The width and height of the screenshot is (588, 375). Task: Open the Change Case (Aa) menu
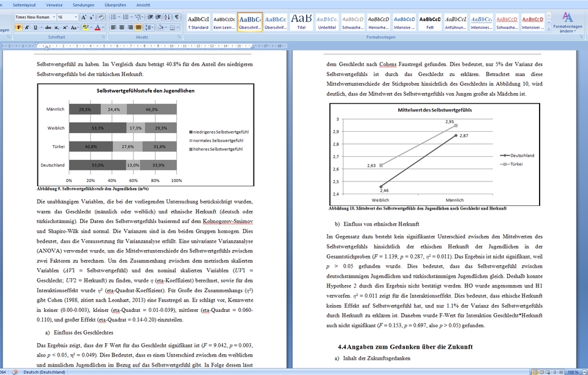pos(75,28)
